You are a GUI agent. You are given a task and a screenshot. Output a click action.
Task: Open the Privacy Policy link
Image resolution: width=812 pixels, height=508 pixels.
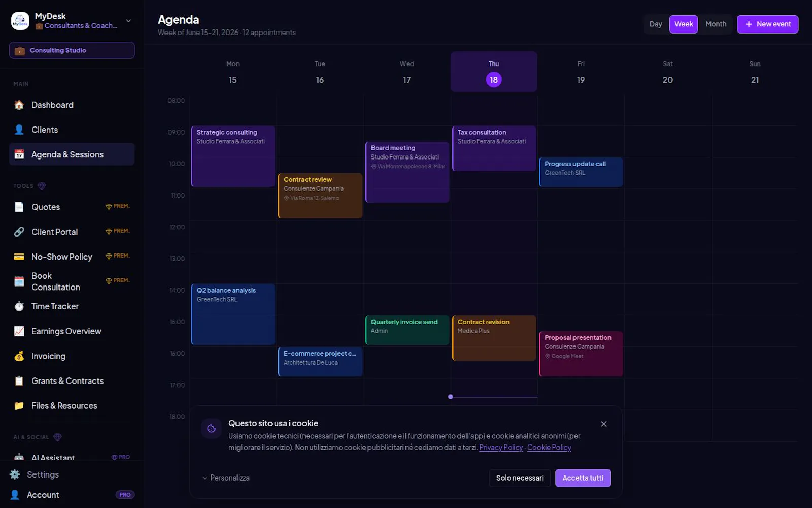pos(501,448)
